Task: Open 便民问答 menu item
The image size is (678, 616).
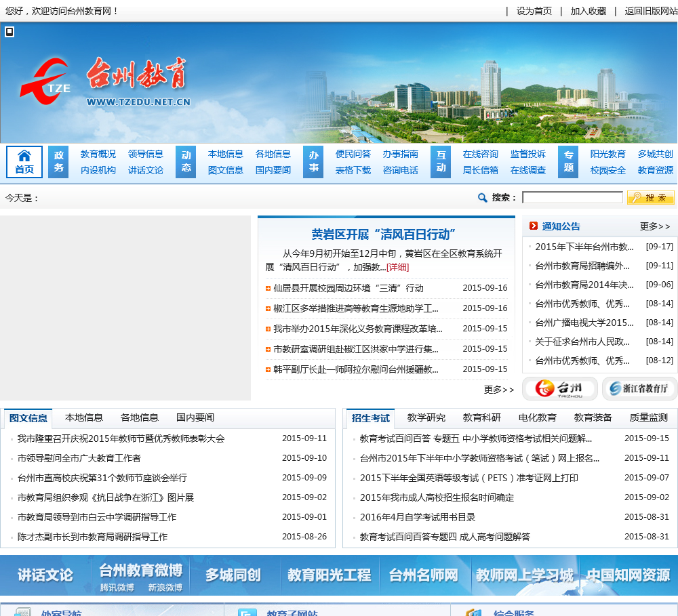Action: (x=353, y=154)
